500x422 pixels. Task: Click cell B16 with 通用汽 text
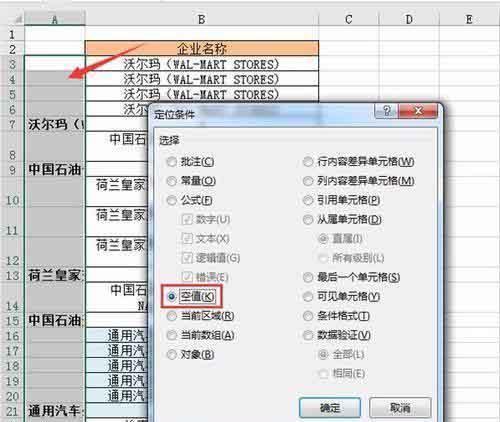(x=117, y=336)
